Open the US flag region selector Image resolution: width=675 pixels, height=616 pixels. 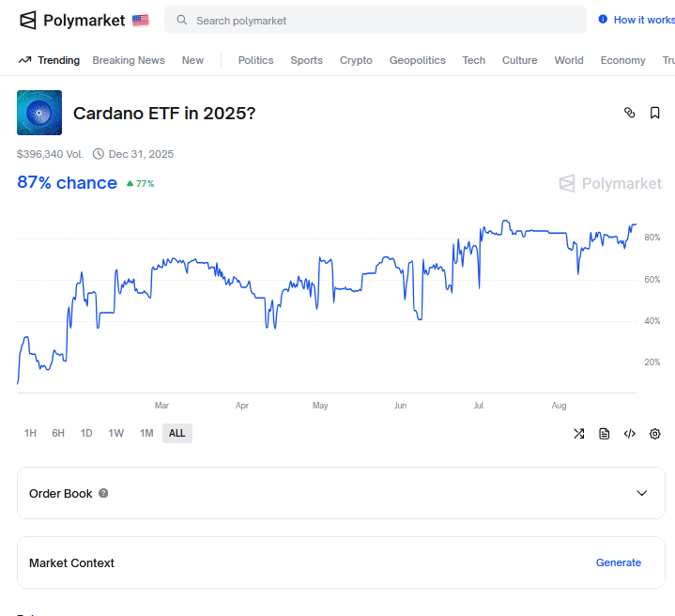pyautogui.click(x=141, y=20)
